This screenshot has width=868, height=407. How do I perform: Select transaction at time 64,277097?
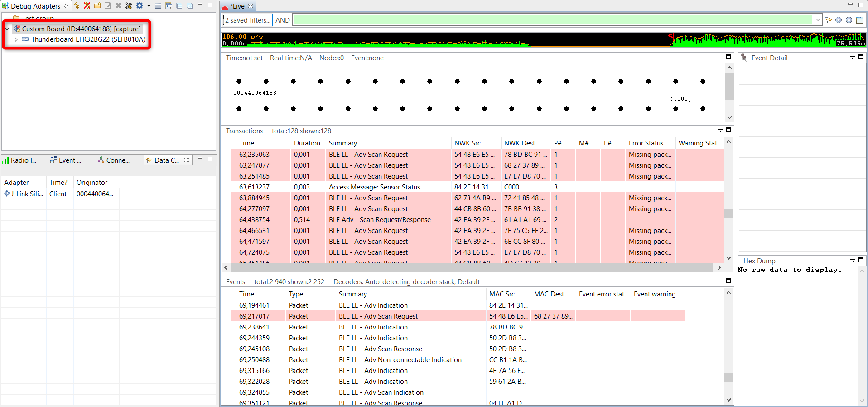click(x=477, y=209)
